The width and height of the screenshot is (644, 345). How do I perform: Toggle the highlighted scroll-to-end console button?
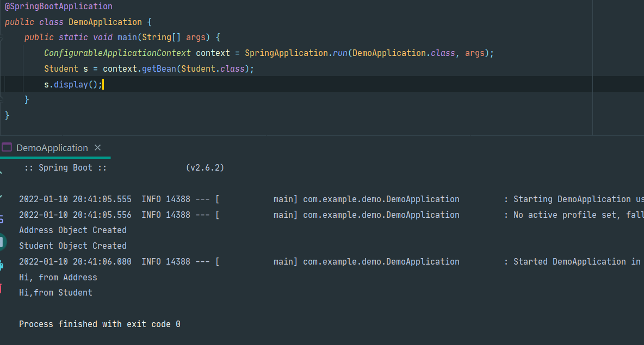coord(2,242)
